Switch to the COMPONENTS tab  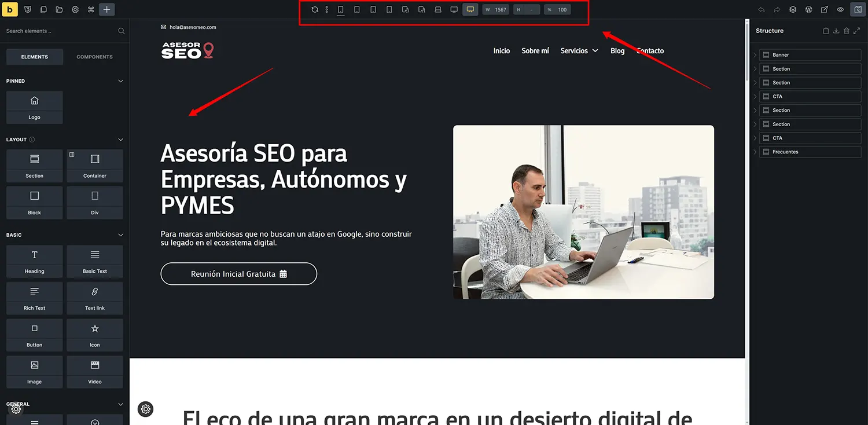point(94,56)
